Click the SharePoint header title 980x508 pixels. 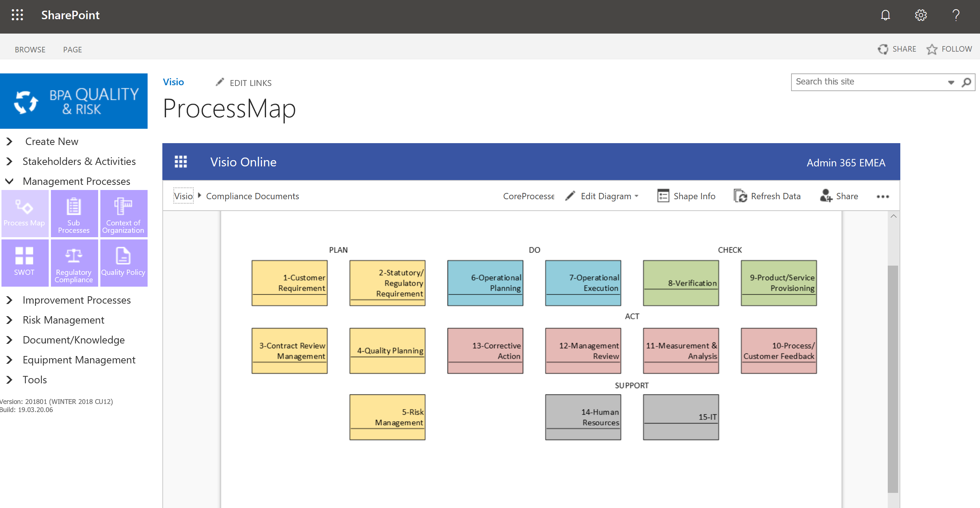point(70,15)
